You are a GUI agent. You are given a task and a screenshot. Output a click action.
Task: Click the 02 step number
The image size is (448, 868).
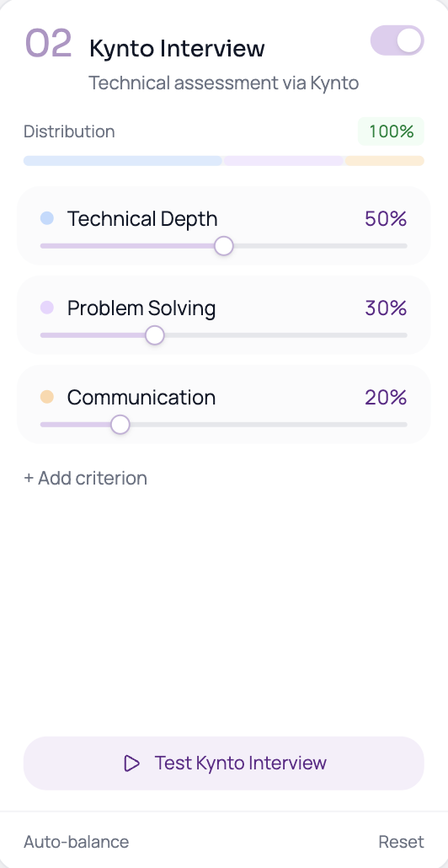click(x=49, y=43)
